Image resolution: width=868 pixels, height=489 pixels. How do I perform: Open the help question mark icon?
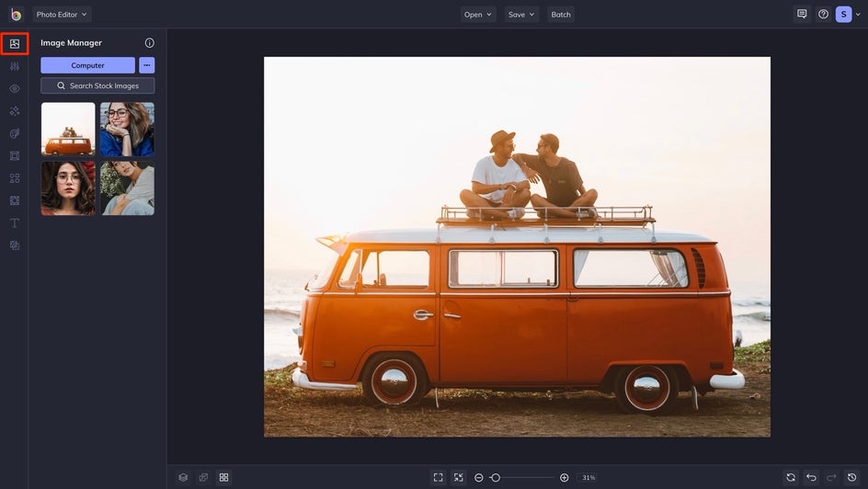coord(823,15)
